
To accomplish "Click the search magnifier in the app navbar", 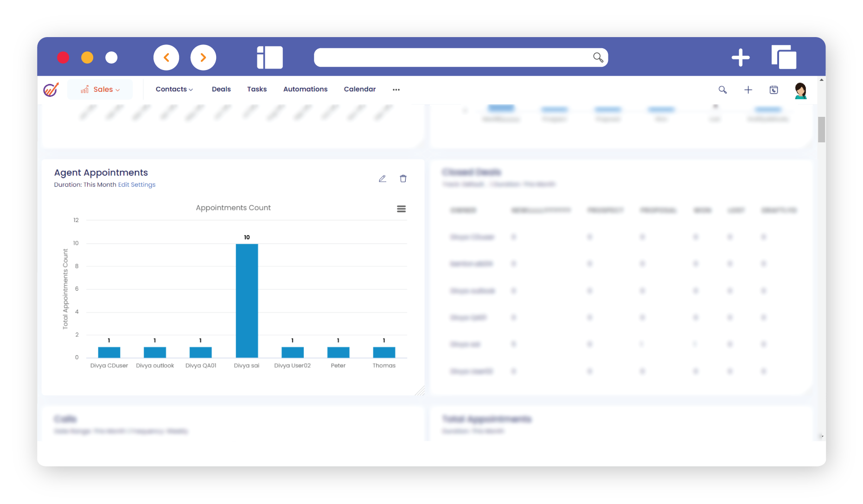I will pos(722,90).
